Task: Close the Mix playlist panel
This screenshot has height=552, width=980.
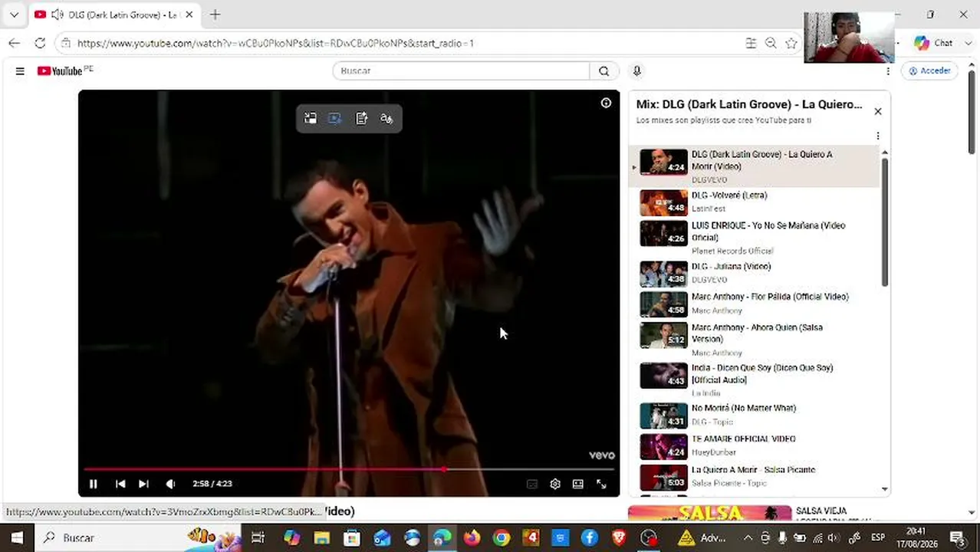Action: click(878, 111)
